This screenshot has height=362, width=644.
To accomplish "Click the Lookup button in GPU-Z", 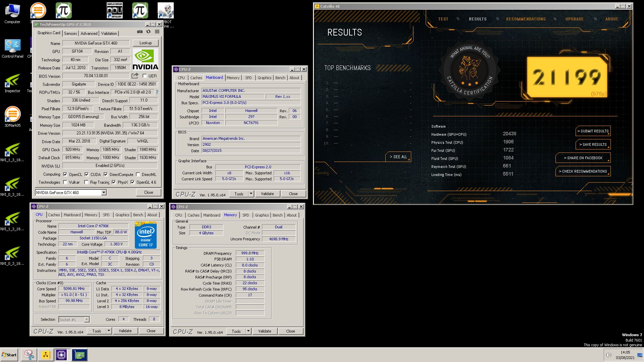I will (x=146, y=43).
